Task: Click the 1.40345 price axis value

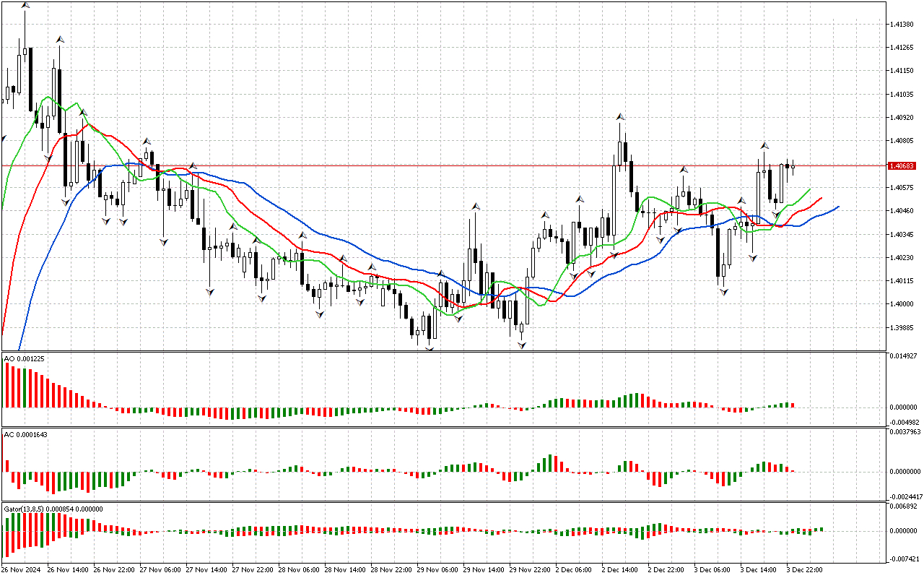Action: coord(902,234)
